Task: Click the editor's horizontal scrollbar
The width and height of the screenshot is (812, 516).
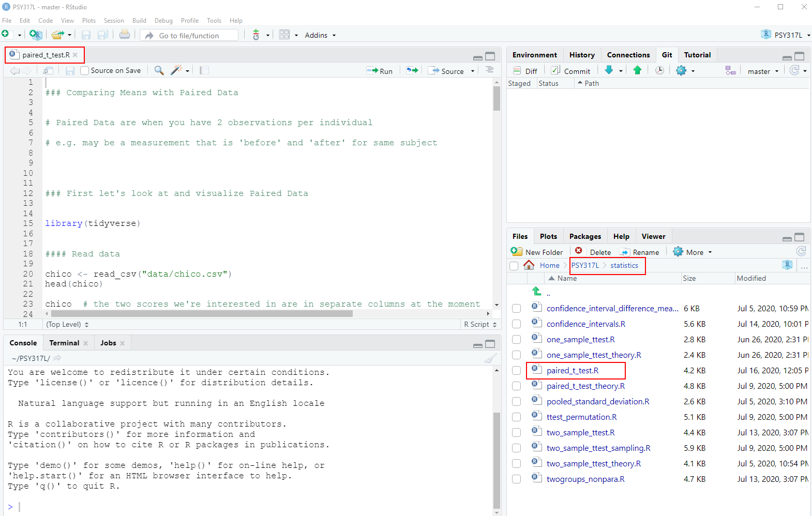Action: 202,313
